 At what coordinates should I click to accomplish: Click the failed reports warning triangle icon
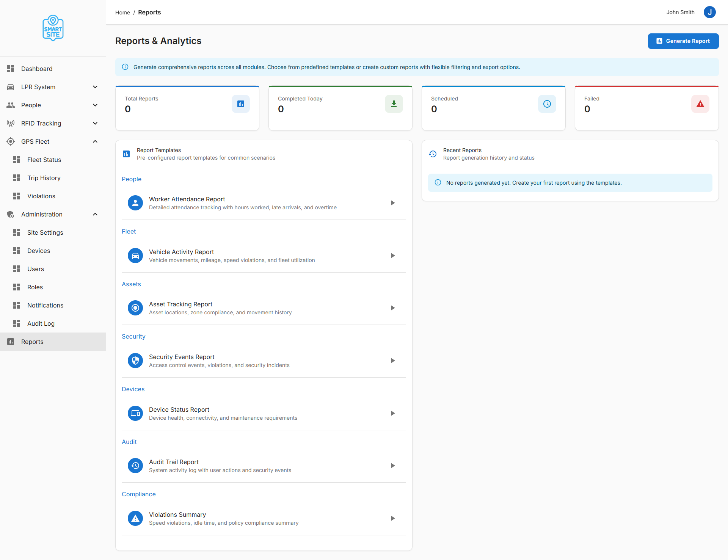[x=700, y=104]
